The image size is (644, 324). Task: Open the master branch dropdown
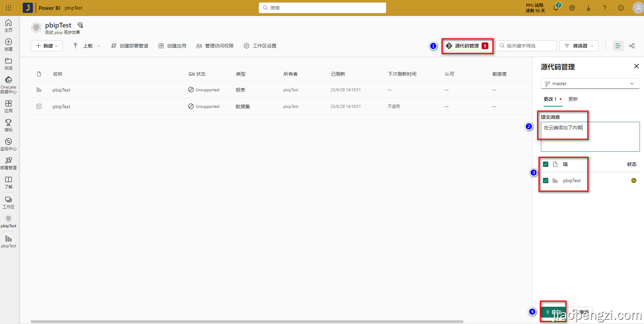pyautogui.click(x=590, y=83)
